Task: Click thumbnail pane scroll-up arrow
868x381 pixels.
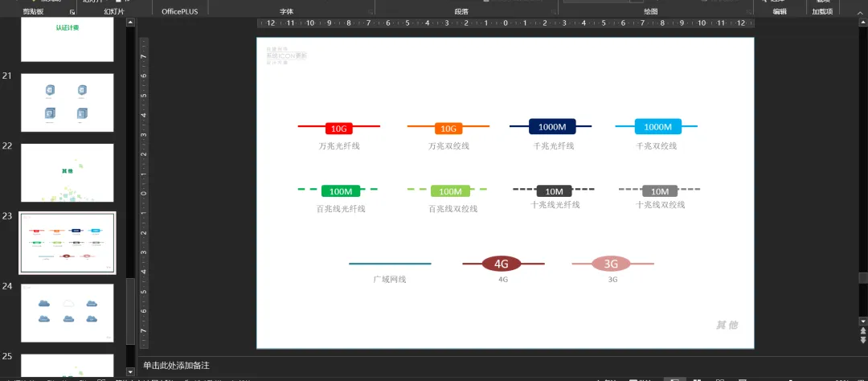Action: 130,23
